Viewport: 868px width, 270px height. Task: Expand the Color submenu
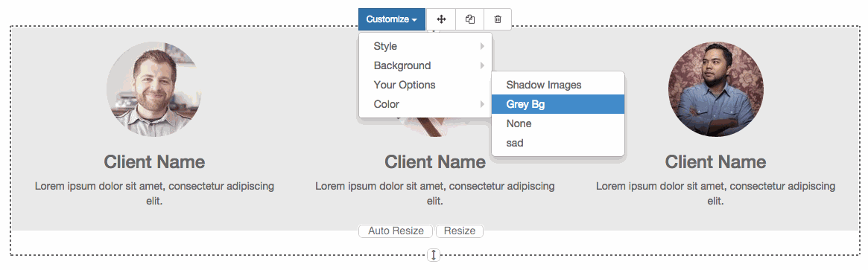point(425,104)
